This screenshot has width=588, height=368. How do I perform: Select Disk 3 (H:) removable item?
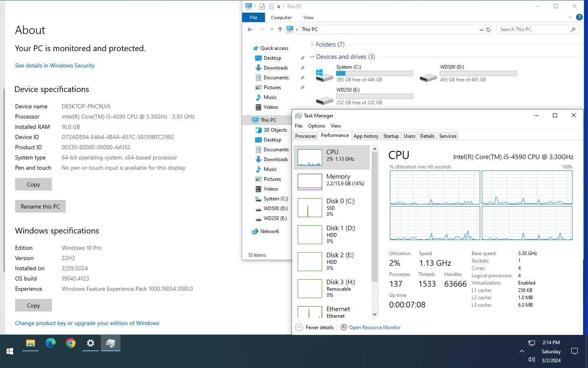tap(332, 288)
